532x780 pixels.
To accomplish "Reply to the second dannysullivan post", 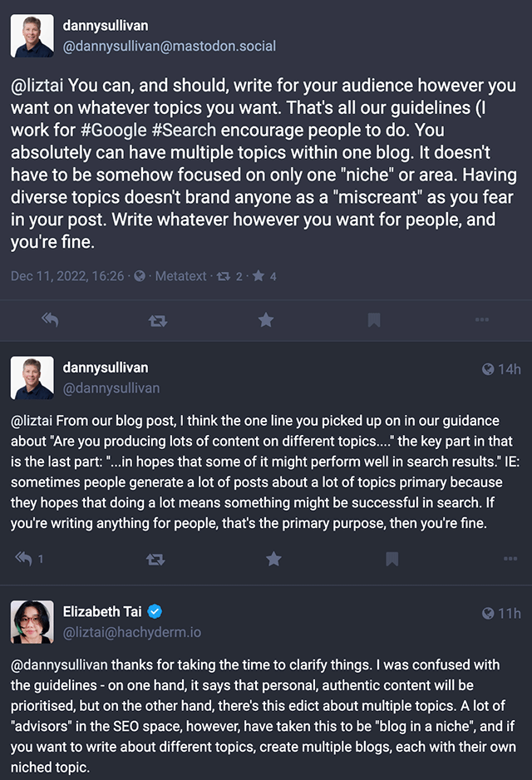I will 23,559.
